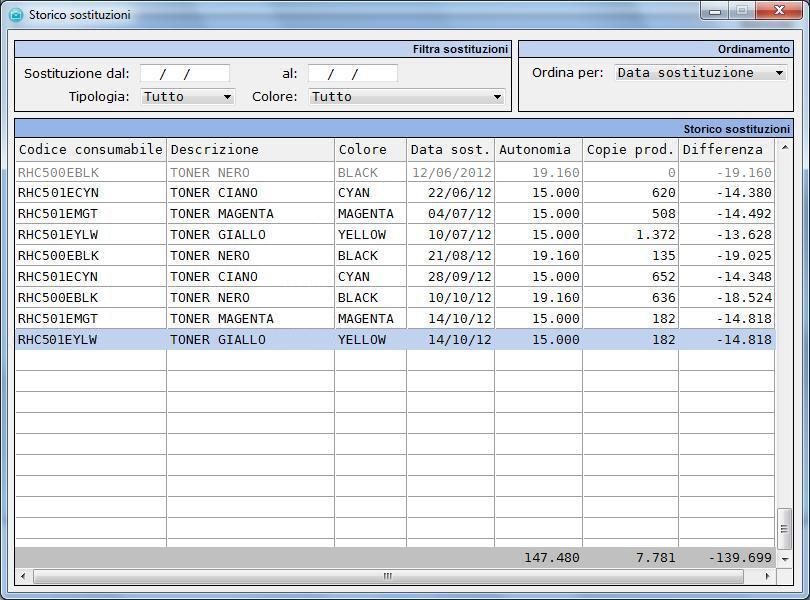Image resolution: width=810 pixels, height=600 pixels.
Task: Select the RHC500EBLK row dated 21/08/12
Action: (x=395, y=256)
